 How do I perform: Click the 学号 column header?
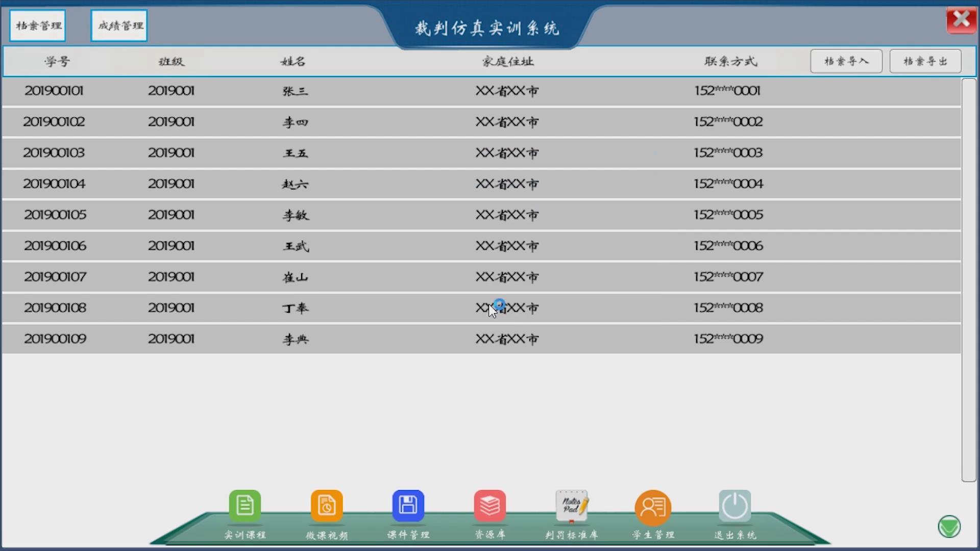click(57, 62)
